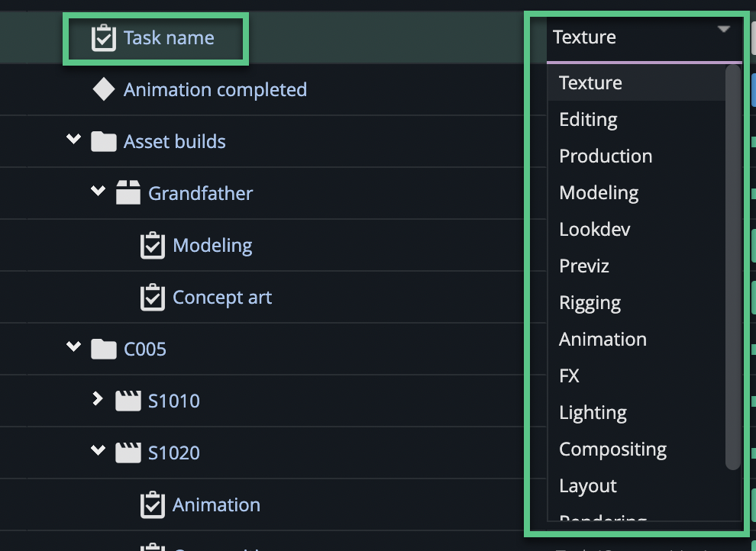Click the folder icon next to "Asset builds"
The image size is (756, 551).
102,141
